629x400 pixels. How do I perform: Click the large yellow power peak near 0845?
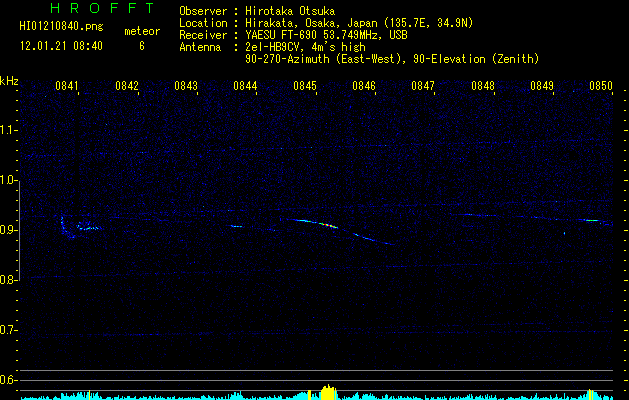click(x=329, y=392)
